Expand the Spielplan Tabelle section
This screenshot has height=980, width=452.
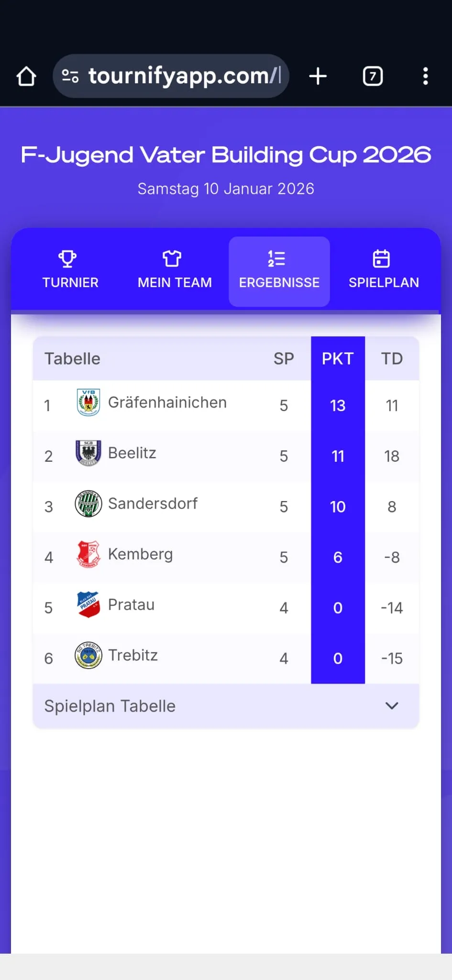coord(110,706)
